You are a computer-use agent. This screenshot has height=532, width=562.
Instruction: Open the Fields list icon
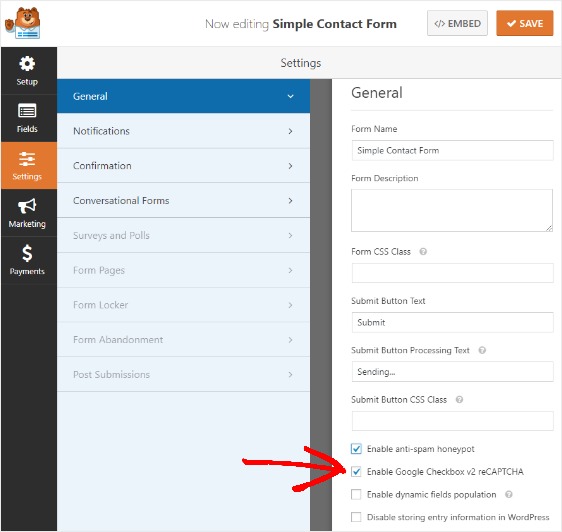tap(27, 111)
